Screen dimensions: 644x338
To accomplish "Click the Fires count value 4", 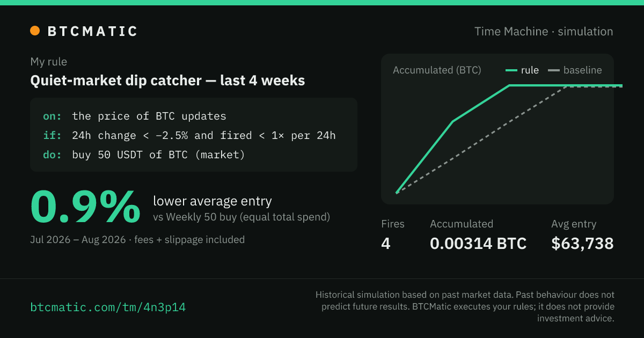I will pos(386,244).
